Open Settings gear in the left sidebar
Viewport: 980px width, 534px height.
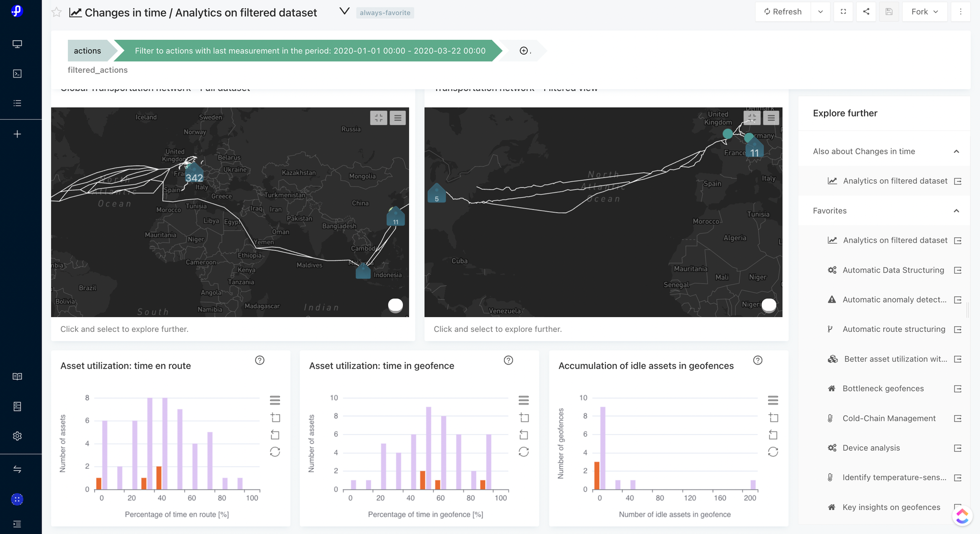[17, 436]
